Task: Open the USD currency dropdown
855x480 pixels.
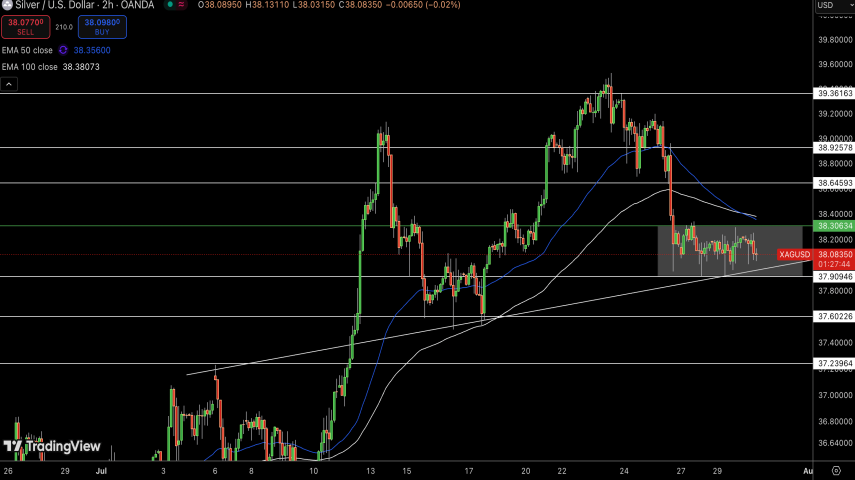Action: click(829, 6)
